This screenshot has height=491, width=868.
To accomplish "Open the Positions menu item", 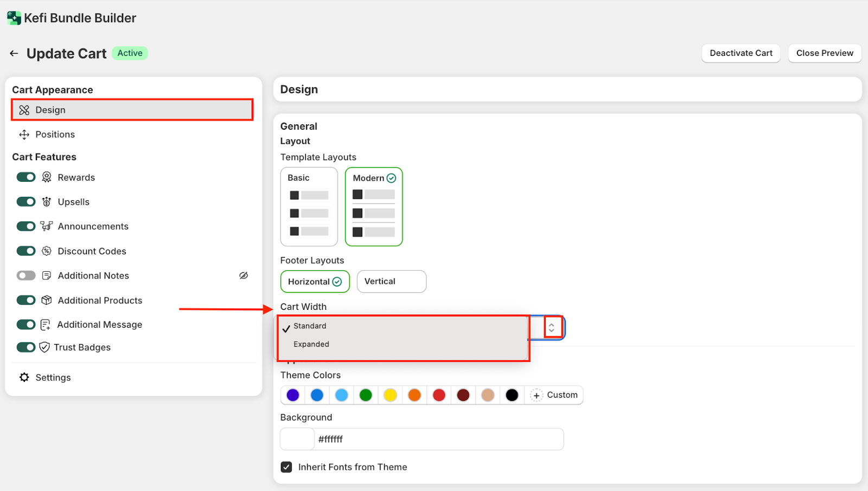I will (55, 135).
